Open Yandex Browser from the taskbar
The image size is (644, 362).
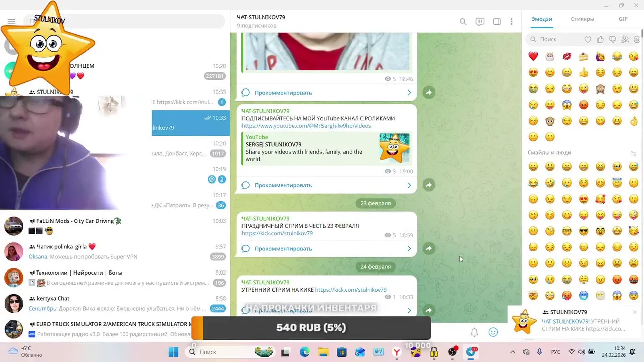pos(397,352)
